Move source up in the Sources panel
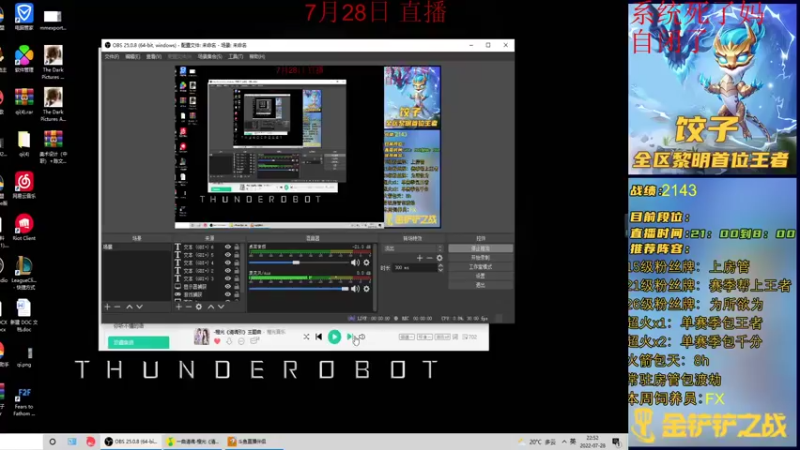 (211, 307)
